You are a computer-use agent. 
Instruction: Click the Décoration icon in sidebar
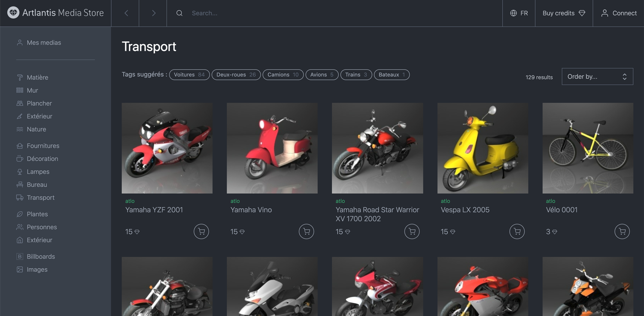20,159
